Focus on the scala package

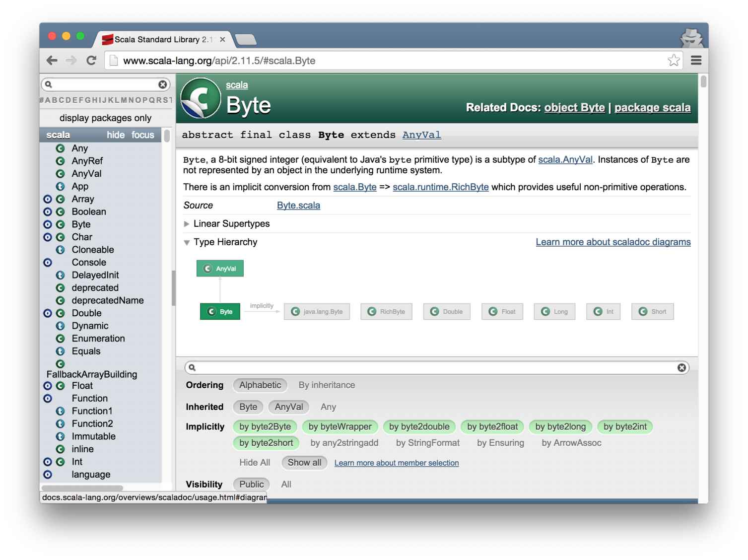coord(143,135)
